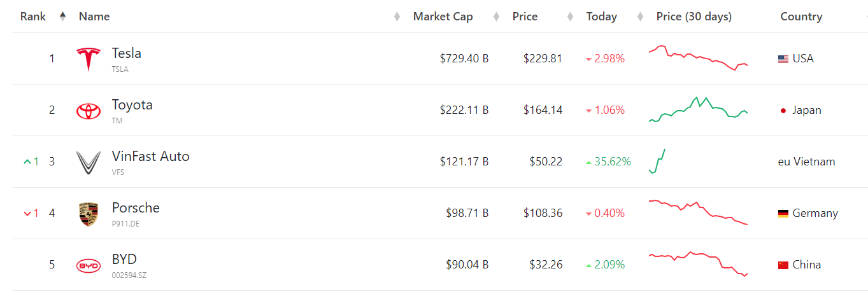Click the VinFast Auto logo icon
Viewport: 868px width, 292px height.
[x=89, y=163]
